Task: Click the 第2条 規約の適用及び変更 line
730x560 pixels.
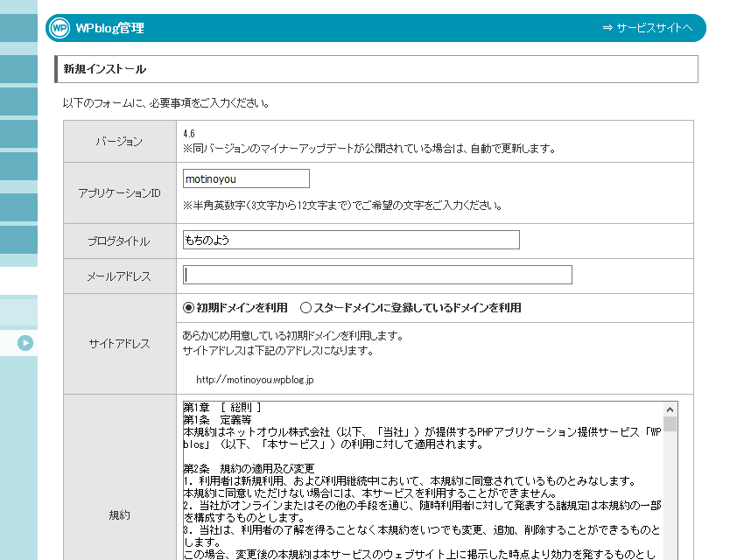Action: pos(249,468)
